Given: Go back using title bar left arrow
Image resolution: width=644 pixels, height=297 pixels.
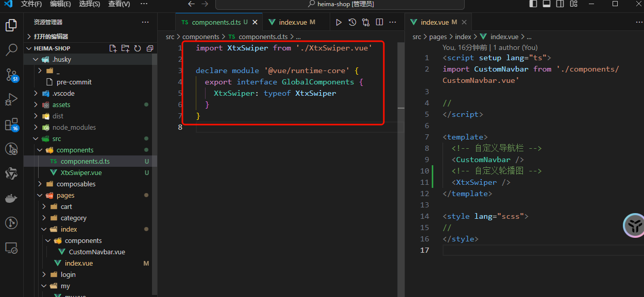Looking at the screenshot, I should coord(192,4).
